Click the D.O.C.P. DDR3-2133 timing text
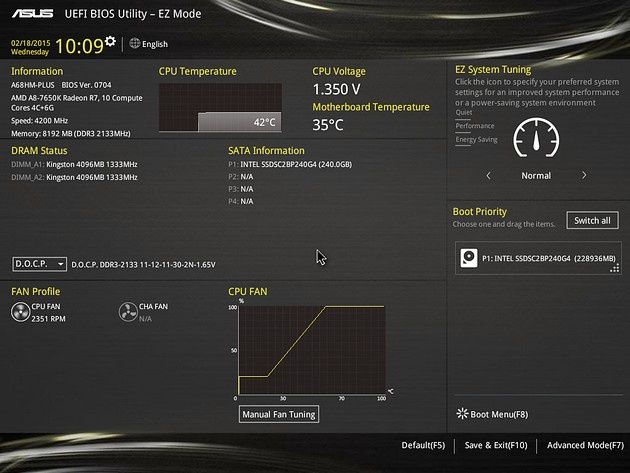This screenshot has width=630, height=473. coord(143,265)
